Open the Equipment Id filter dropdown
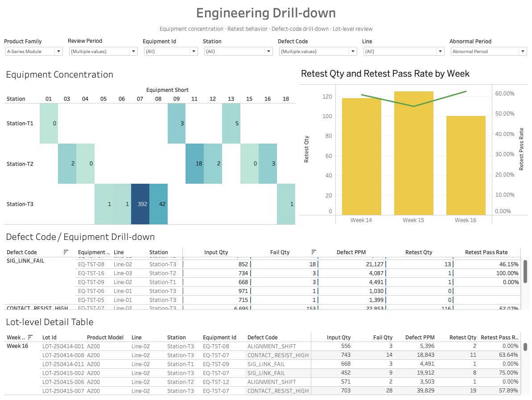 pos(171,51)
